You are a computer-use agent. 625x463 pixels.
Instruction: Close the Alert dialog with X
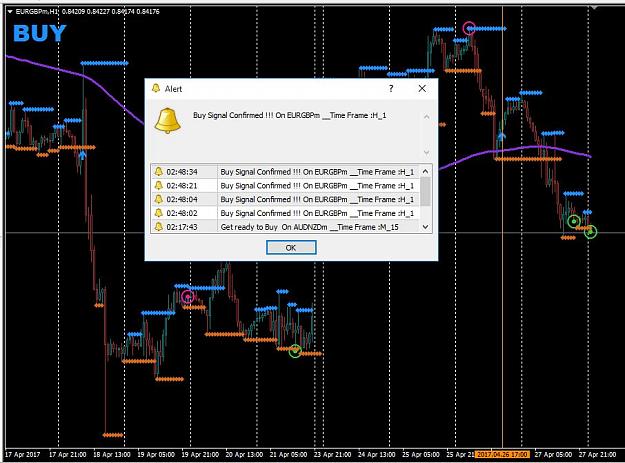pyautogui.click(x=422, y=88)
